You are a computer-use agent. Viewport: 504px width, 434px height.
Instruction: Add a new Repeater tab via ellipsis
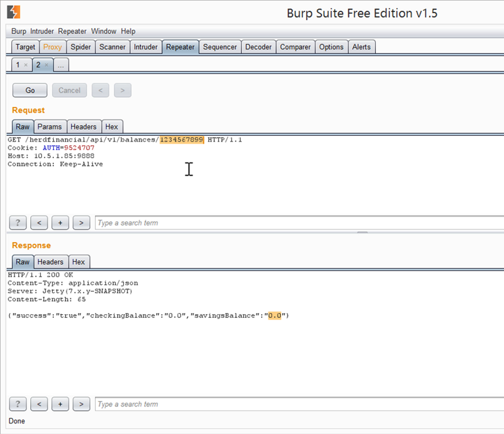[61, 65]
